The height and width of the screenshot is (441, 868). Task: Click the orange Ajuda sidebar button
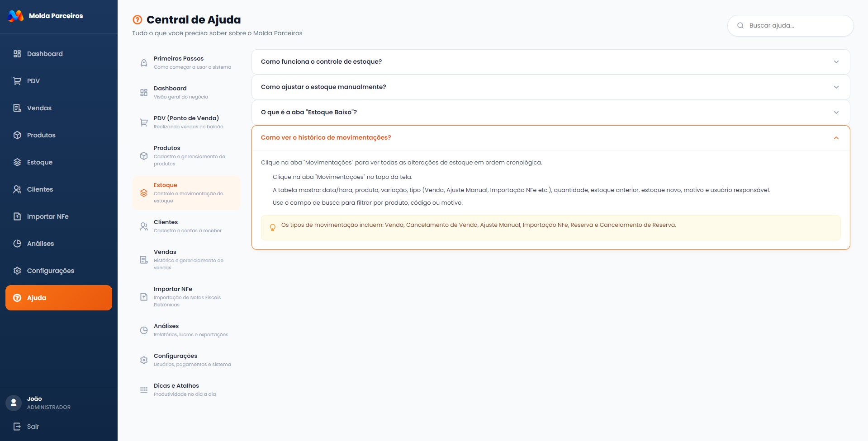coord(59,298)
